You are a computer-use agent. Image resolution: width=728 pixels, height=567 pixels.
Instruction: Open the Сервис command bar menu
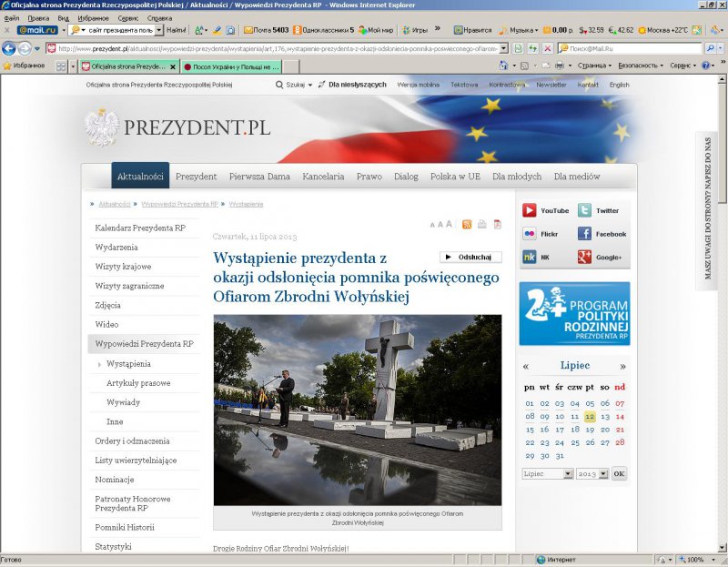pos(683,66)
